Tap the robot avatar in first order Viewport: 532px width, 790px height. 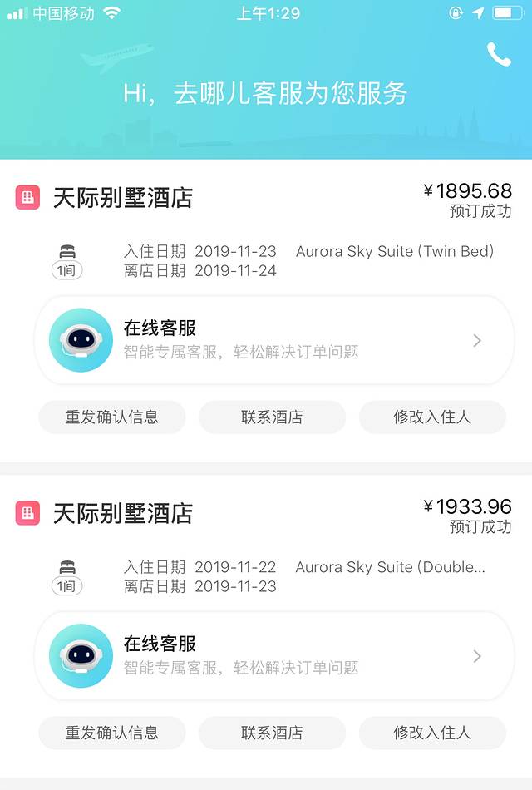pyautogui.click(x=81, y=340)
